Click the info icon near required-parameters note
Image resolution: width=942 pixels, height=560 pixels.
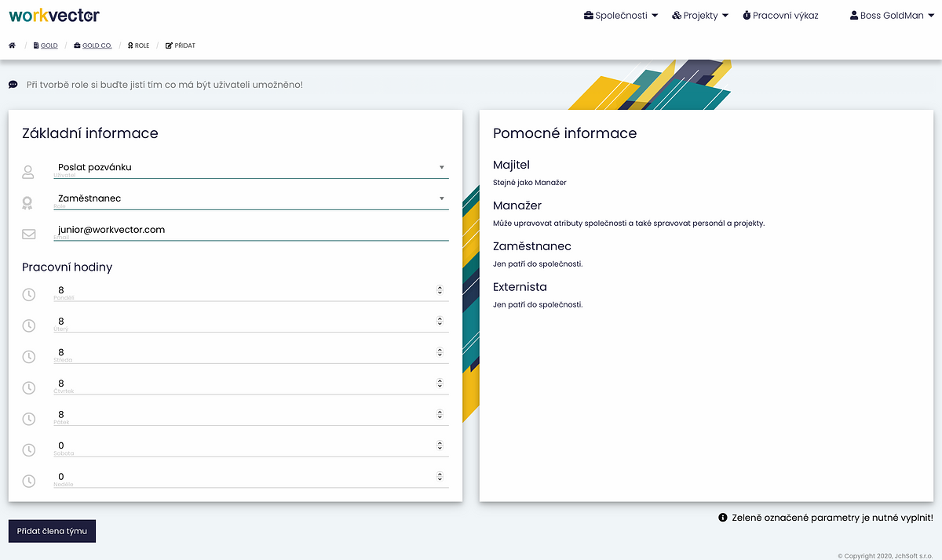pyautogui.click(x=723, y=518)
